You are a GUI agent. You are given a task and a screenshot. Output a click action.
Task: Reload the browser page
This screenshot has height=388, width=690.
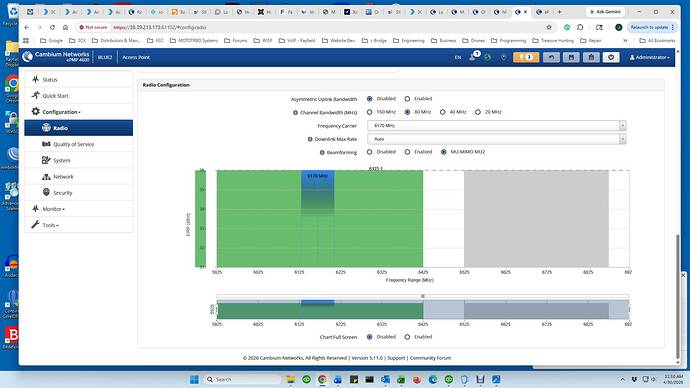click(52, 27)
